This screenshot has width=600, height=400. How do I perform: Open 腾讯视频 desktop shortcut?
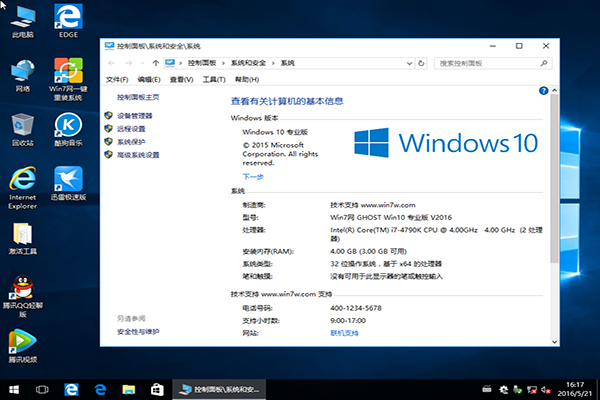(x=22, y=343)
